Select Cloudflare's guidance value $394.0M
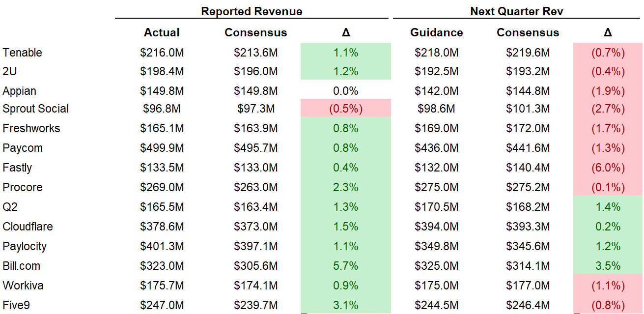The image size is (644, 314). click(437, 227)
